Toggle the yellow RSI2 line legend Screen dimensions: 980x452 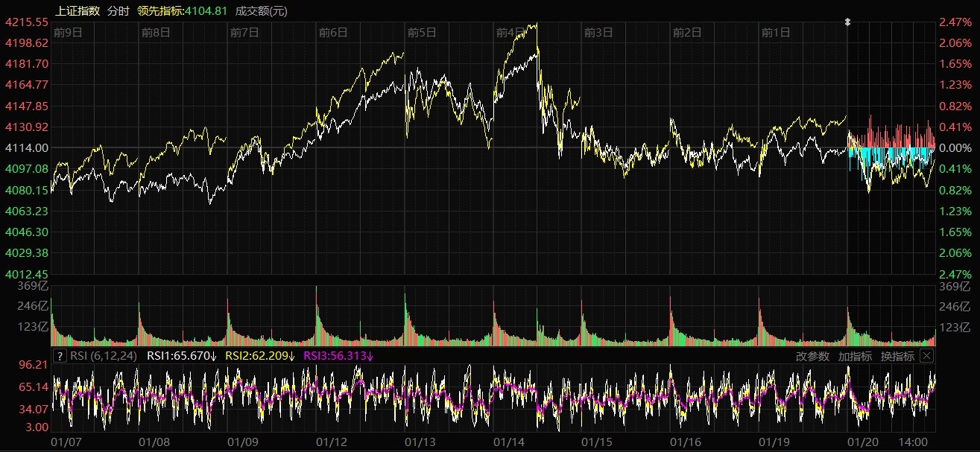coord(261,356)
